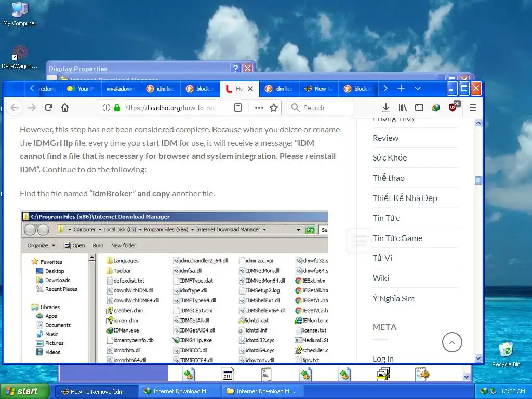The height and width of the screenshot is (399, 532).
Task: Open page actions three-dot menu
Action: 259,108
